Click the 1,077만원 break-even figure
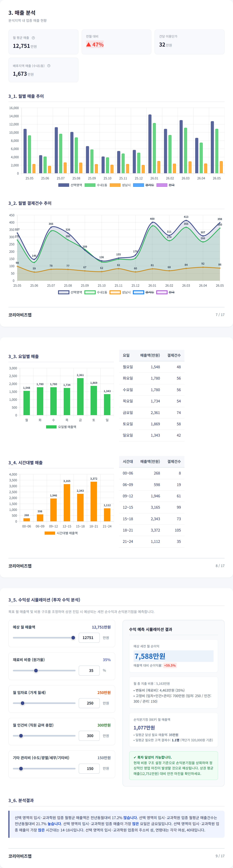Image resolution: width=233 pixels, height=868 pixels. click(x=144, y=727)
